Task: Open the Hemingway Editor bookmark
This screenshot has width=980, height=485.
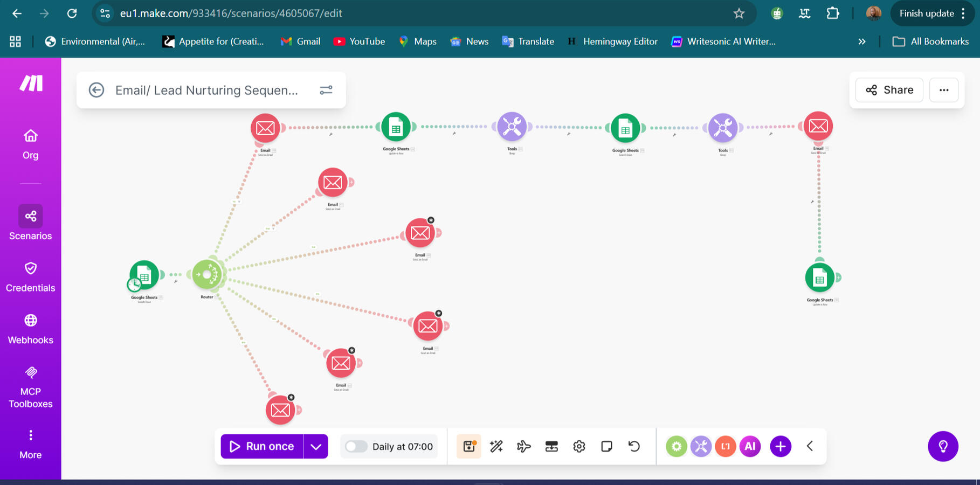Action: pos(612,41)
